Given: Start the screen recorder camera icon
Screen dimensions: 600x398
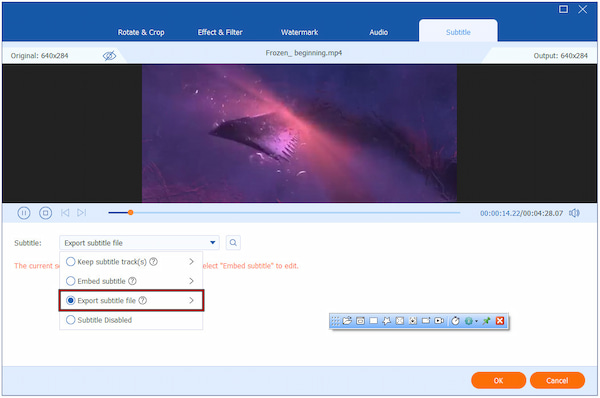Looking at the screenshot, I should tap(439, 321).
